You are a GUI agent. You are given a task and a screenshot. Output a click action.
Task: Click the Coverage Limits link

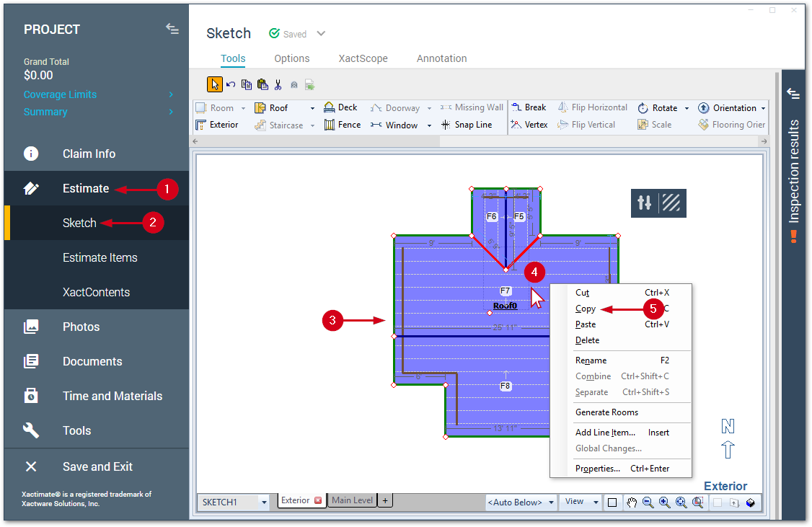pyautogui.click(x=60, y=94)
